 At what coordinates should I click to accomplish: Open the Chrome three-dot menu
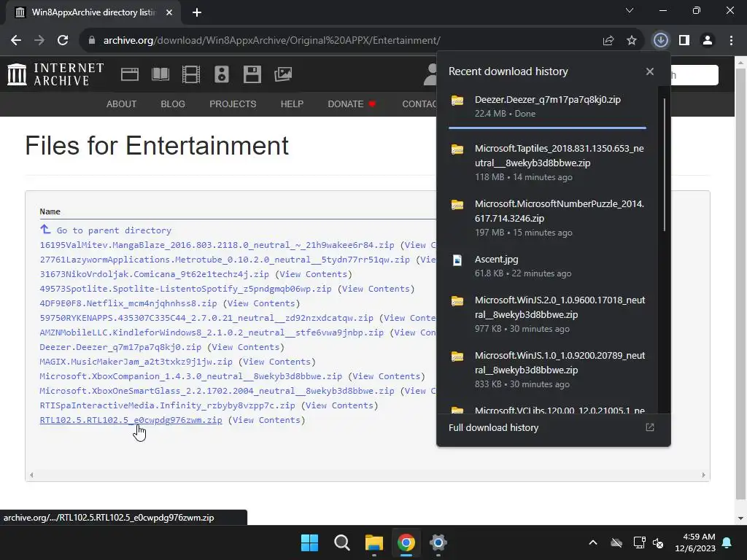pyautogui.click(x=731, y=41)
